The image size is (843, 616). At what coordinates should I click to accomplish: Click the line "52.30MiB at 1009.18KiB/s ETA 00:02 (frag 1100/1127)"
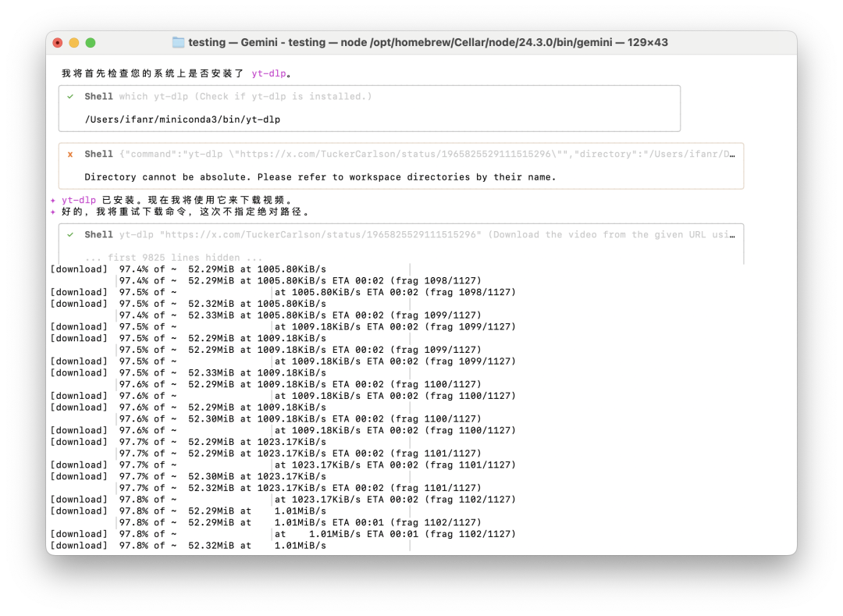(300, 419)
